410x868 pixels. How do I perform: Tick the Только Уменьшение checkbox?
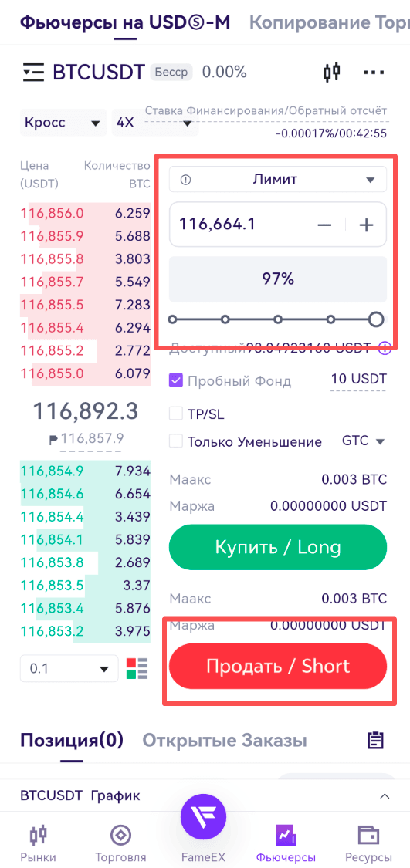(x=176, y=441)
